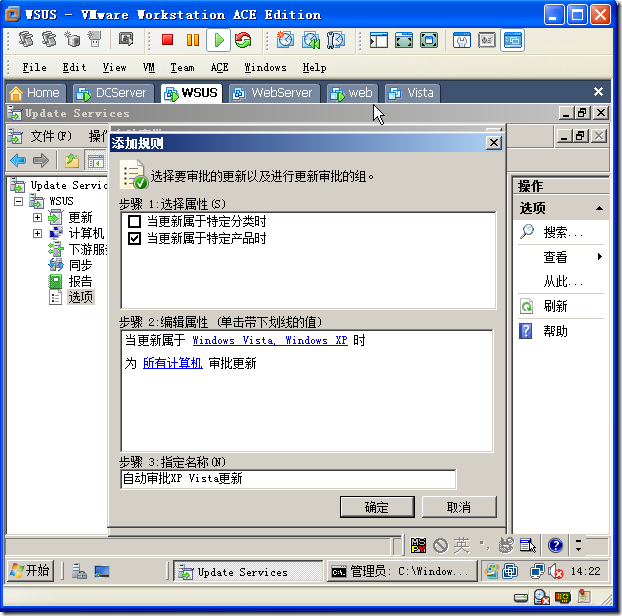Click the red Power Off button
622x616 pixels.
[167, 40]
